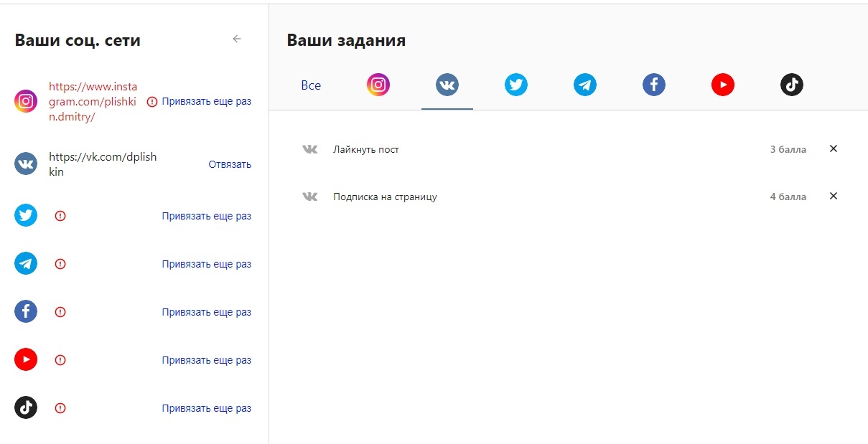Open the Лайкнуть пост task
This screenshot has height=444, width=868.
coord(366,150)
